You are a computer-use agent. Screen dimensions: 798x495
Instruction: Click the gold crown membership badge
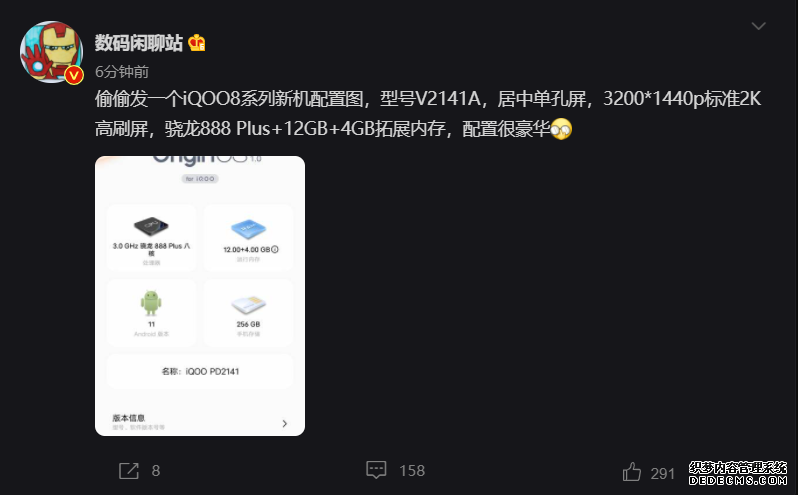tap(196, 43)
